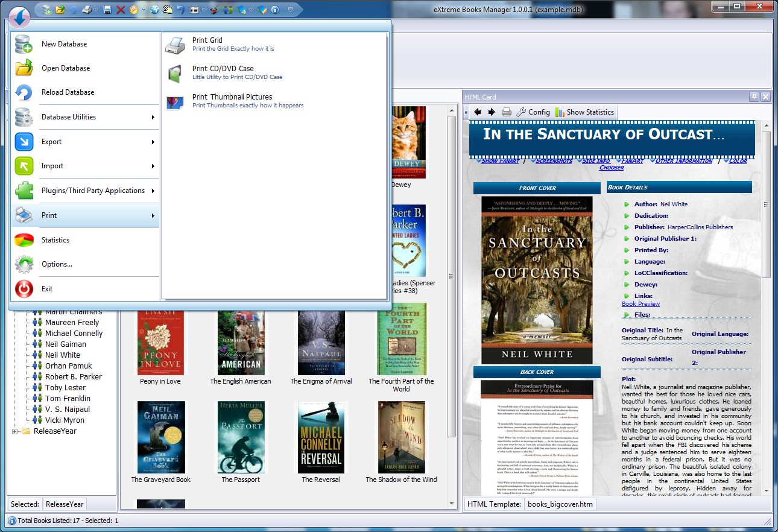Click Show Statistics in HTML Card toolbar
This screenshot has height=532, width=778.
584,112
